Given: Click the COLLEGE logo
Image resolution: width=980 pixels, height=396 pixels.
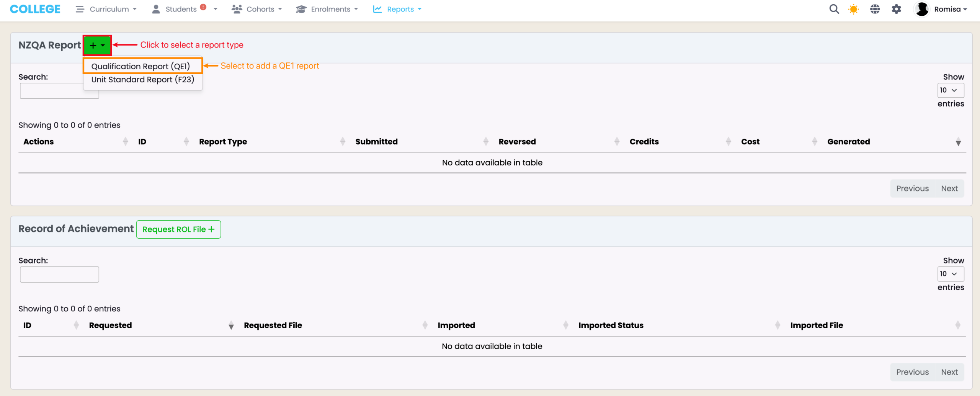Looking at the screenshot, I should click(x=35, y=9).
